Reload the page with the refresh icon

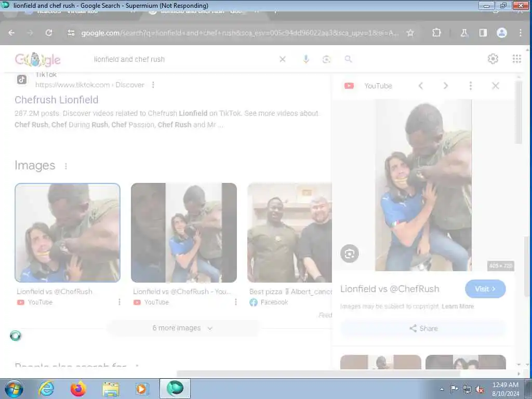point(49,33)
